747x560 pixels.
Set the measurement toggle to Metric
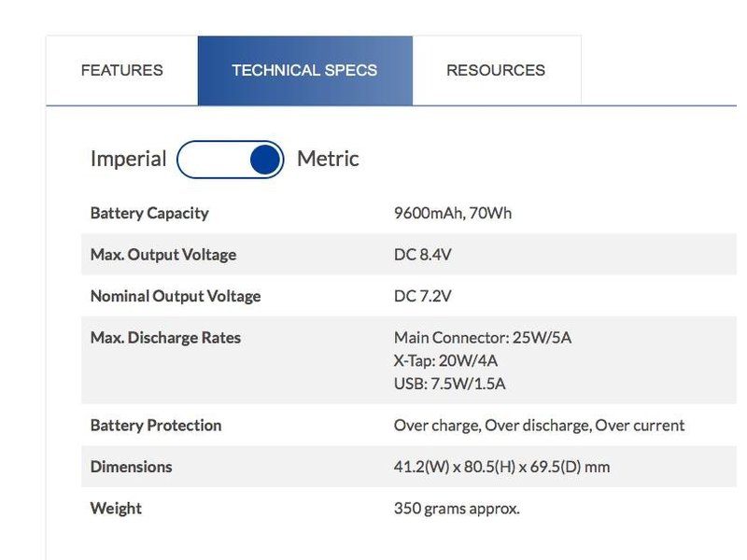(261, 159)
